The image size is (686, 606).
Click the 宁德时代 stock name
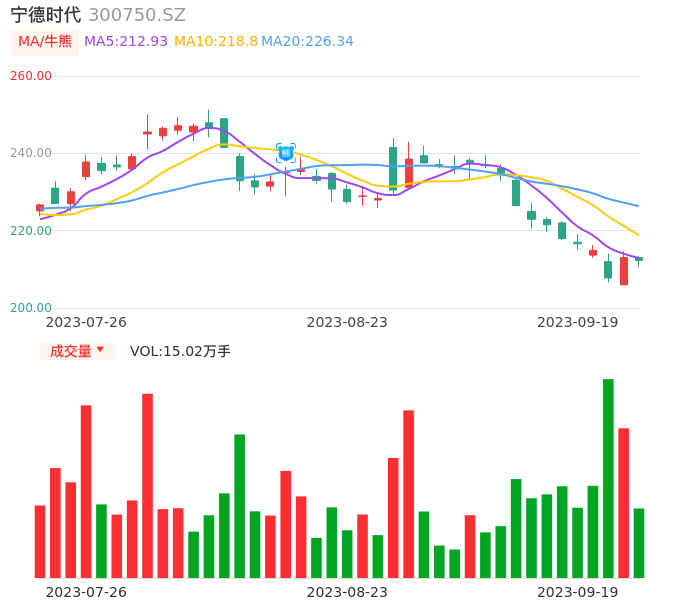pos(46,15)
